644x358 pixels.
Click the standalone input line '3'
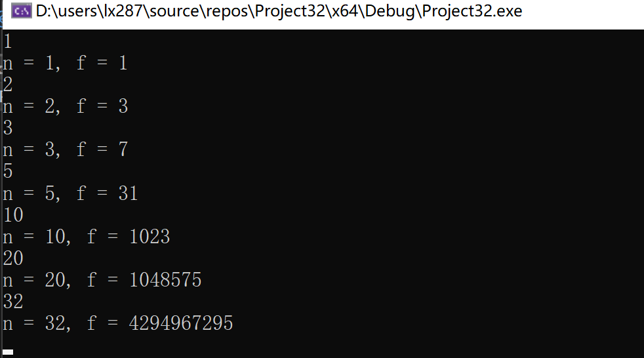click(8, 129)
